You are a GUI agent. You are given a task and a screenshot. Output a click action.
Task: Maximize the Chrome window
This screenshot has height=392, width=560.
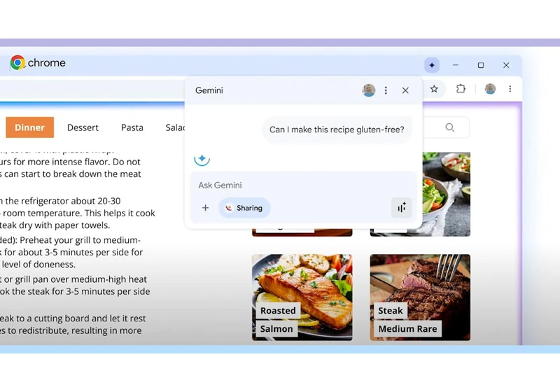click(x=481, y=65)
